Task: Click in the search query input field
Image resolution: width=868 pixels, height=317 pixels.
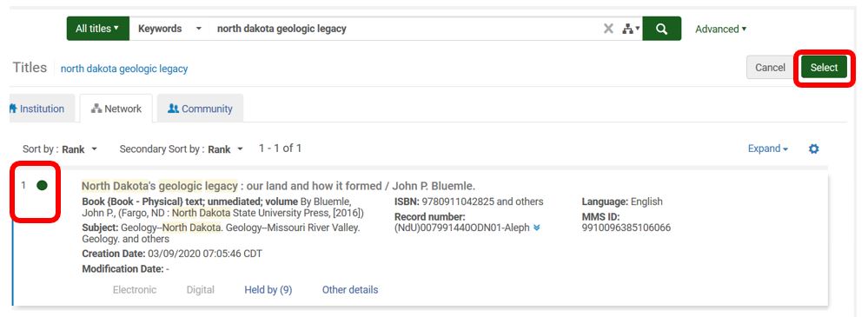Action: [407, 29]
